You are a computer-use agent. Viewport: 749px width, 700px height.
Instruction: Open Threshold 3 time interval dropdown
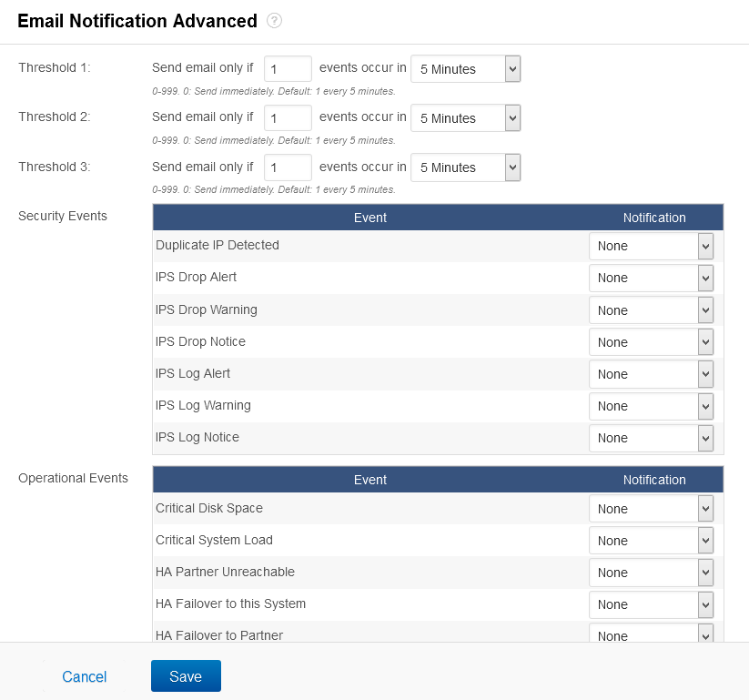[x=466, y=167]
